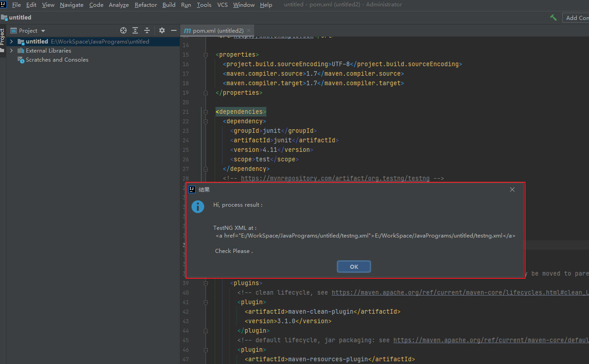Click the fold marker at line 27
Screen dimensions: 589x364
[206, 169]
